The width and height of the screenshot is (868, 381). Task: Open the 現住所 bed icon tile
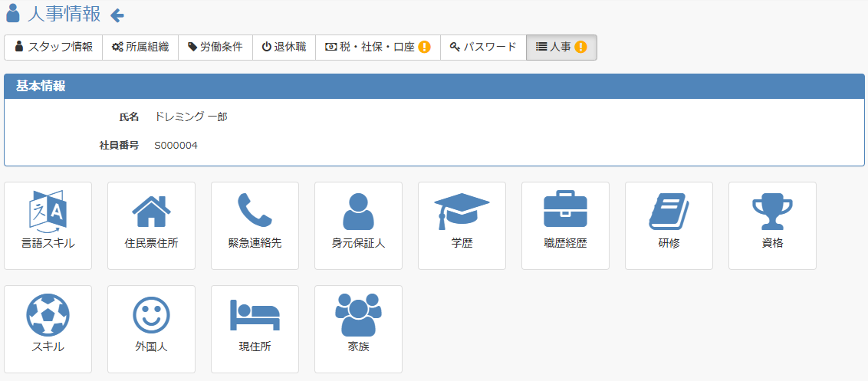255,330
